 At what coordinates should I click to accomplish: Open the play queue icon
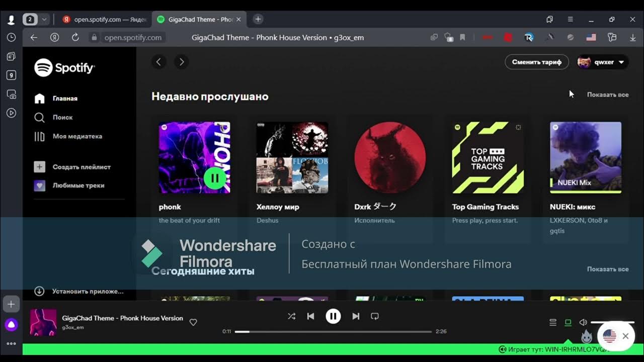pyautogui.click(x=553, y=322)
